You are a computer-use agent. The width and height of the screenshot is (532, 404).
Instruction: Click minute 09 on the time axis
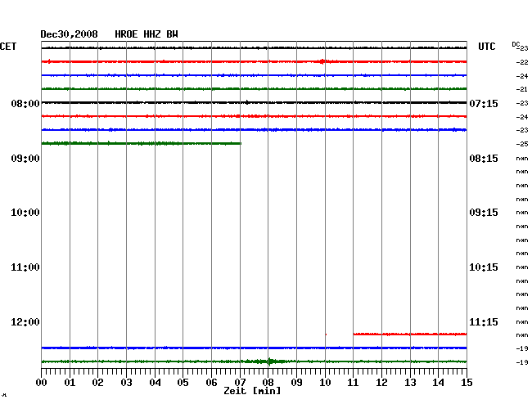[x=296, y=383]
